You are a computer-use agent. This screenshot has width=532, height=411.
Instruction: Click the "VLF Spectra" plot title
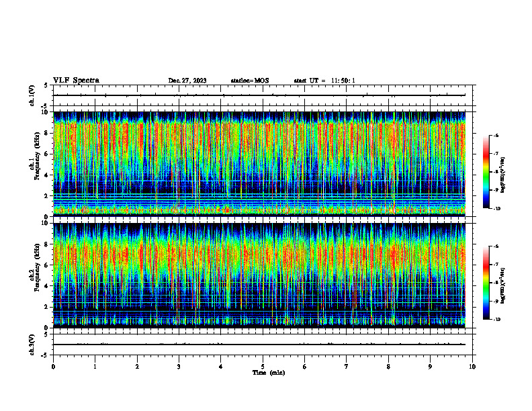(x=76, y=81)
